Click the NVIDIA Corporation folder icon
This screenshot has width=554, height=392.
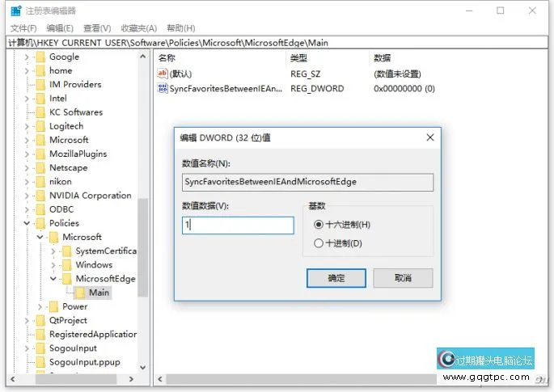pos(40,196)
